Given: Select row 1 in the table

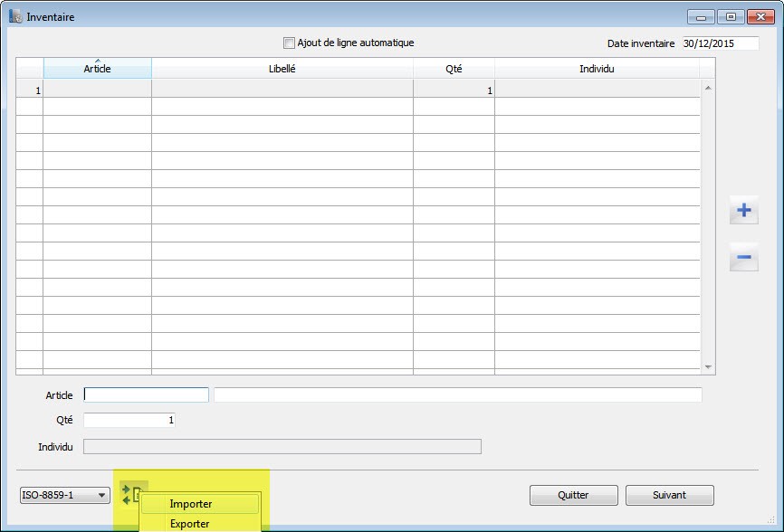Looking at the screenshot, I should coord(30,90).
